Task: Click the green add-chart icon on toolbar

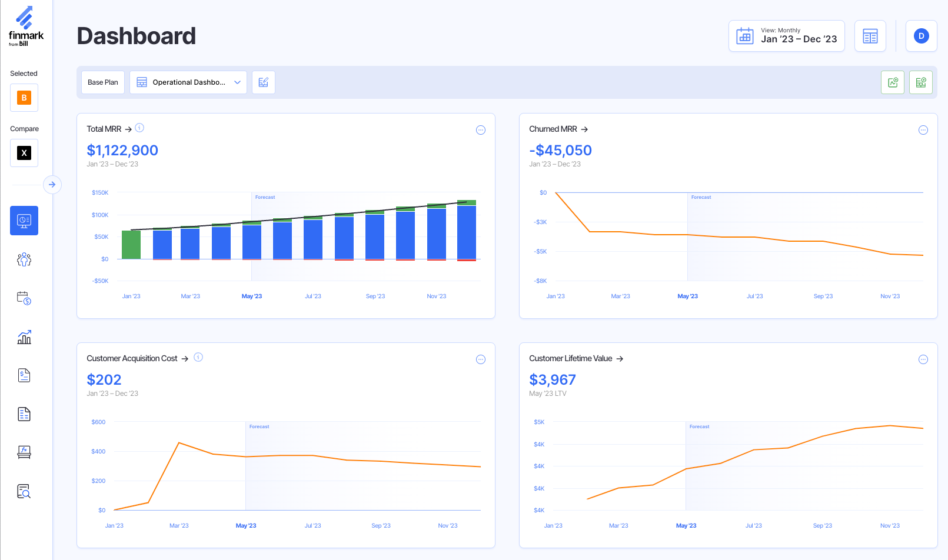Action: (893, 82)
